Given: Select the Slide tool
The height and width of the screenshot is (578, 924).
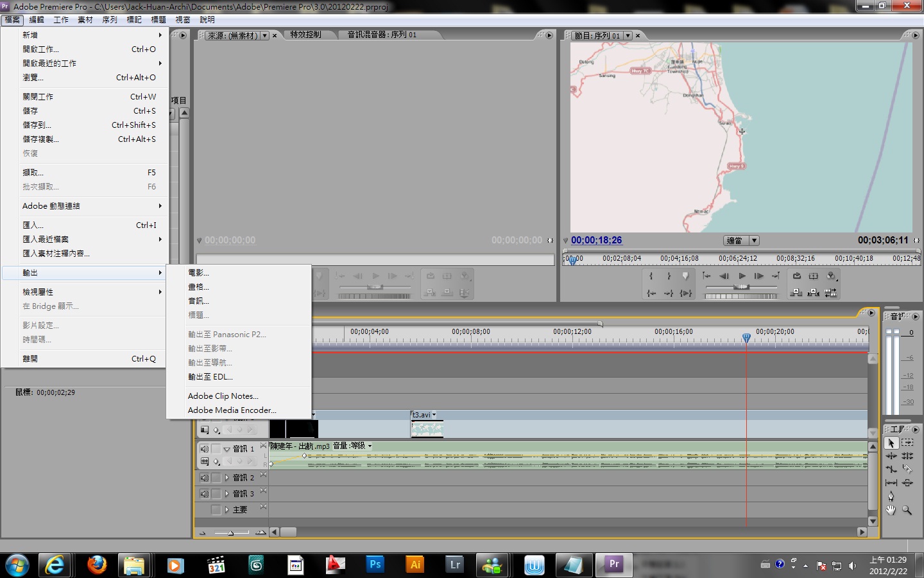Looking at the screenshot, I should point(907,483).
